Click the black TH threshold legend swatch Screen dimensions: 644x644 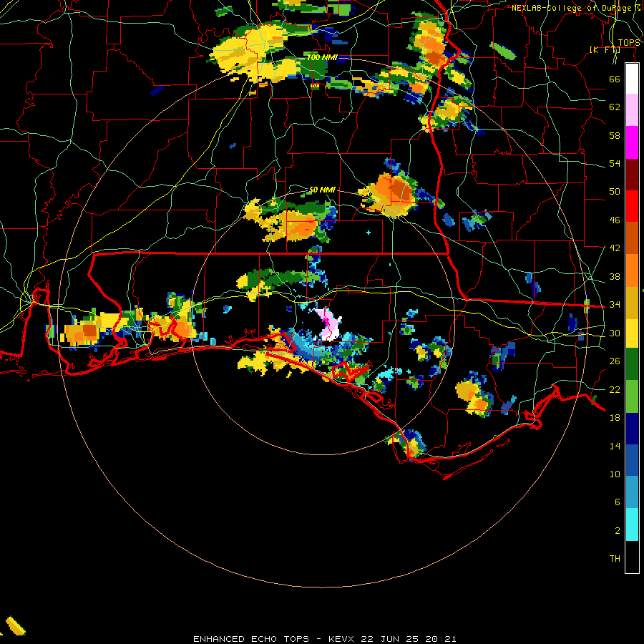632,557
